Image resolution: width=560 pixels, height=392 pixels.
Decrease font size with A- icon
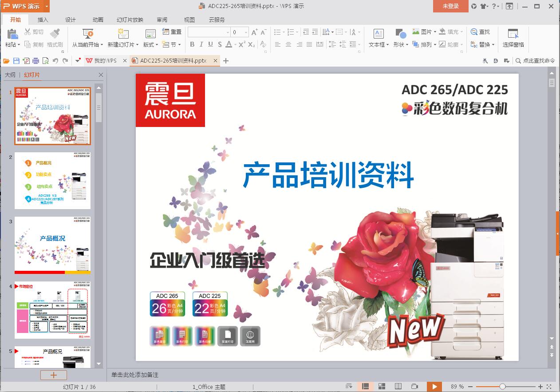point(264,32)
